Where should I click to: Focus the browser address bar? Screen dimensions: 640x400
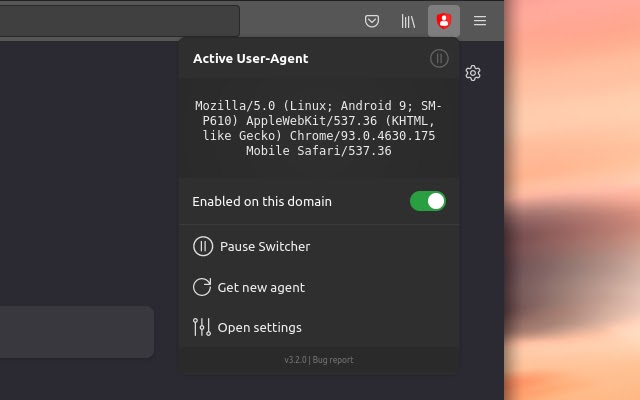(119, 21)
